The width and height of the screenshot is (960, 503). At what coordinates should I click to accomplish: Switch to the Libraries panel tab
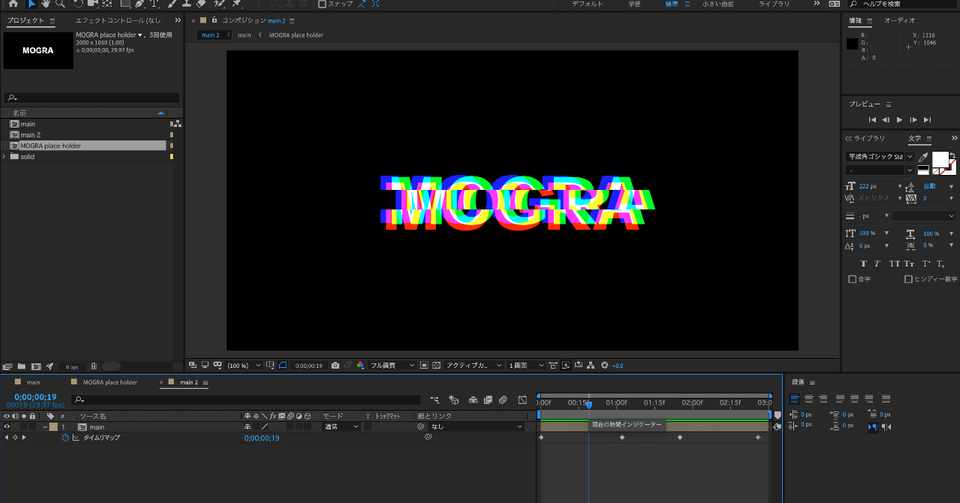coord(866,139)
